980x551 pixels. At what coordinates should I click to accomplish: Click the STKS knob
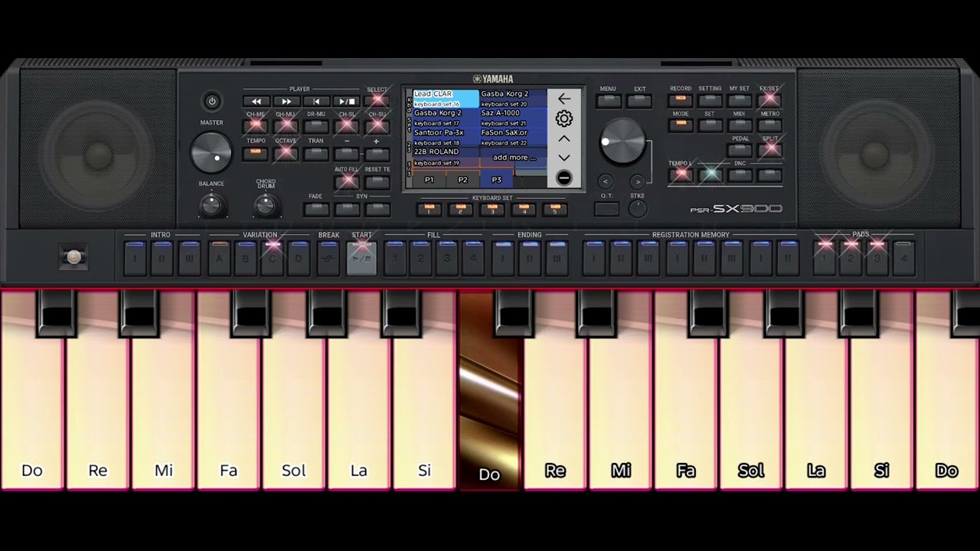click(638, 209)
